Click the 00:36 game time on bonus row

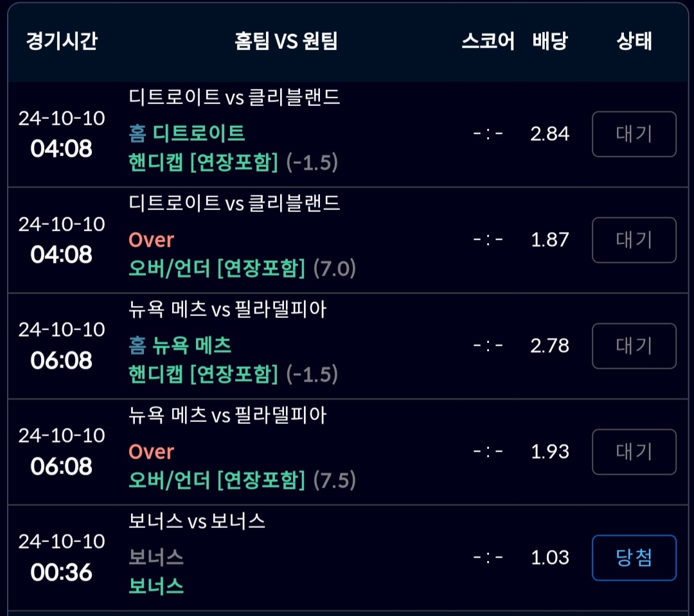[62, 572]
